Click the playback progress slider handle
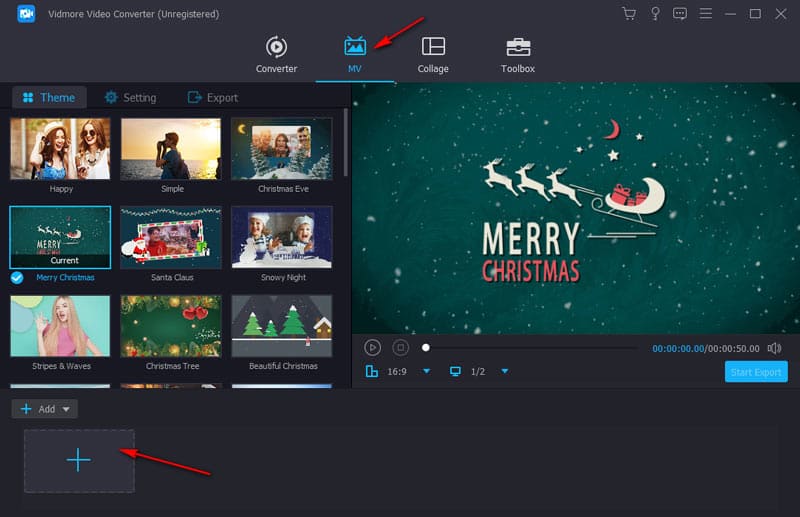 pos(426,348)
